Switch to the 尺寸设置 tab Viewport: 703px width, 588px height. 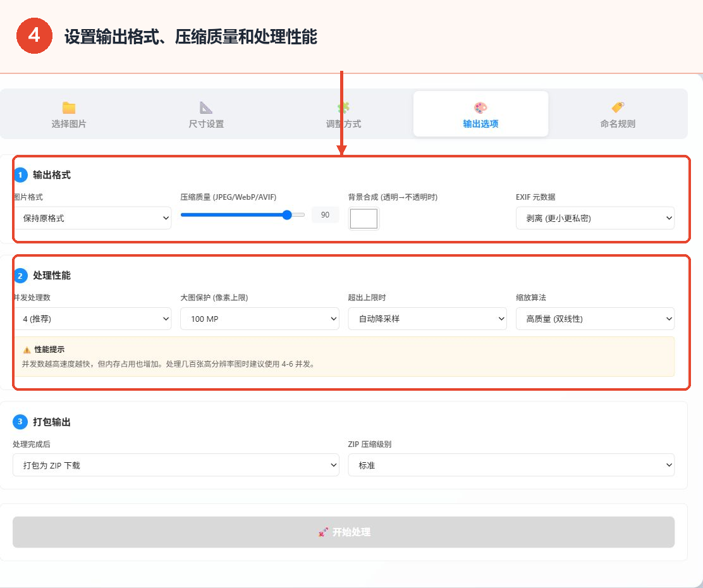pos(206,114)
